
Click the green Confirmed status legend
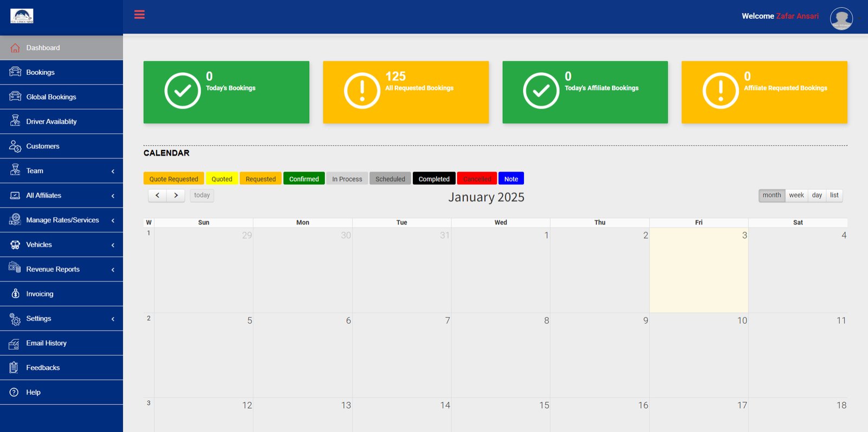(x=304, y=179)
